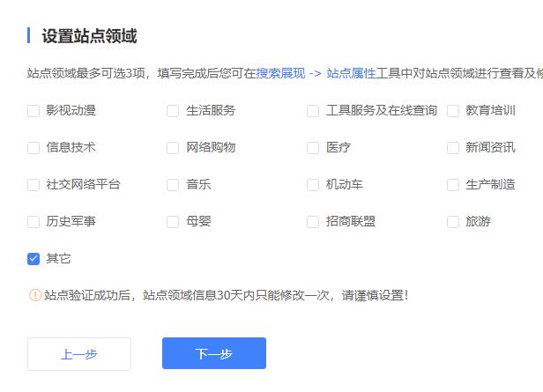Open the 搜索展现 -> 站点属性 link

(x=316, y=73)
